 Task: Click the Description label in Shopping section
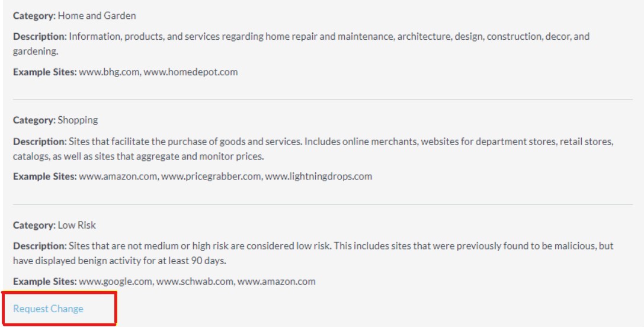coord(40,142)
